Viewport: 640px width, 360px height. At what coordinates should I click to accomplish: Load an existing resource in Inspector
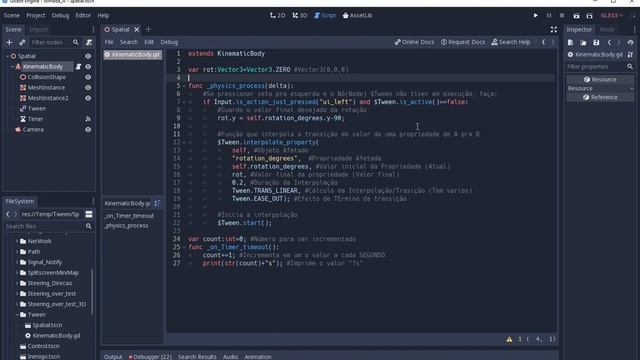click(x=583, y=42)
